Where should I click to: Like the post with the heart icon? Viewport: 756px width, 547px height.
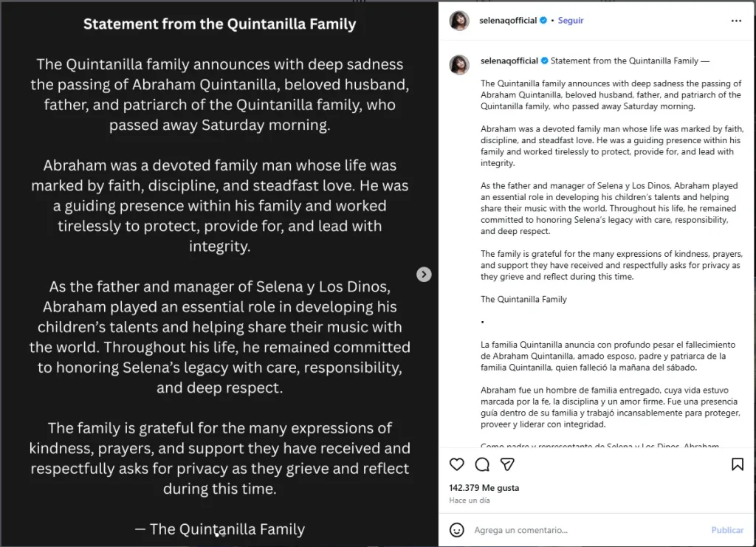[457, 464]
